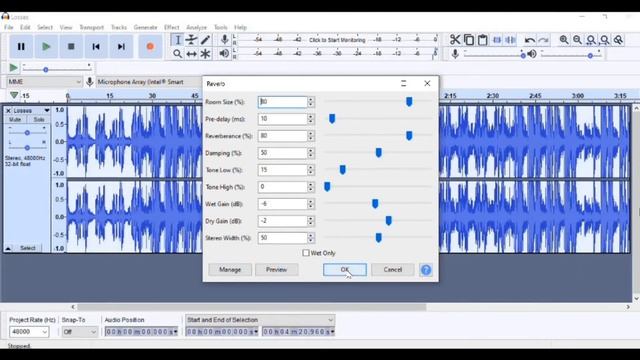Click the Dry Gain slider handle
The image size is (640, 360).
click(389, 221)
